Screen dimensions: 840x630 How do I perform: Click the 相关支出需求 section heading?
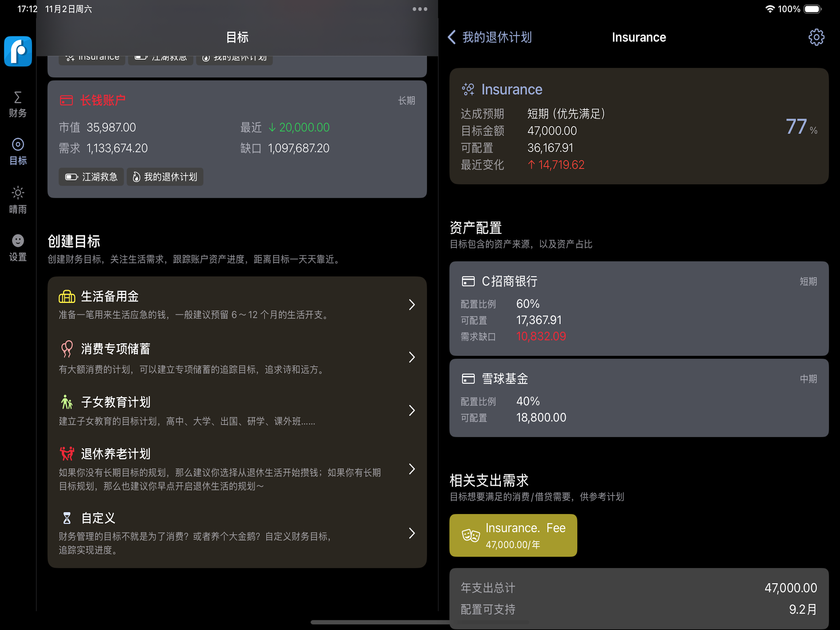[489, 480]
